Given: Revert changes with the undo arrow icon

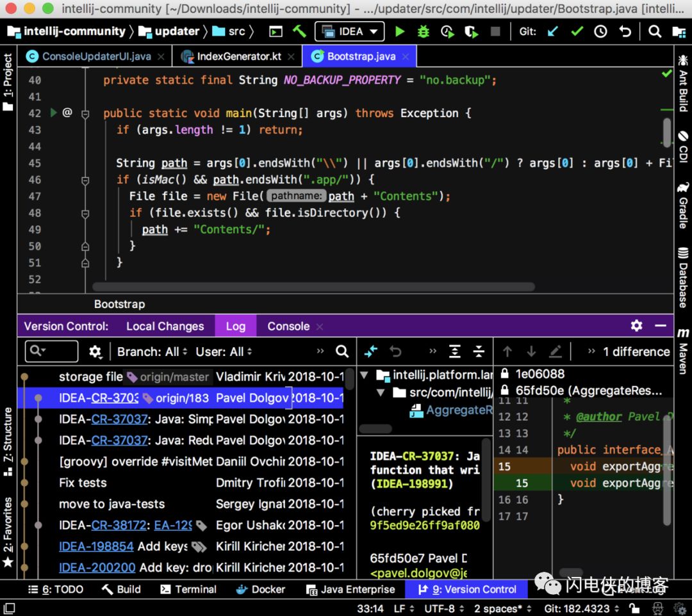Looking at the screenshot, I should 625,31.
